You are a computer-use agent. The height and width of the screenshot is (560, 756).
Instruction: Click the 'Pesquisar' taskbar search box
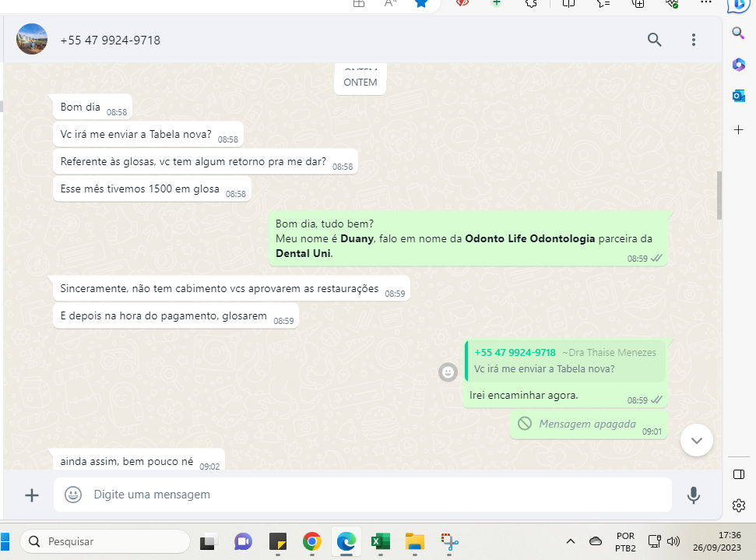(x=105, y=541)
